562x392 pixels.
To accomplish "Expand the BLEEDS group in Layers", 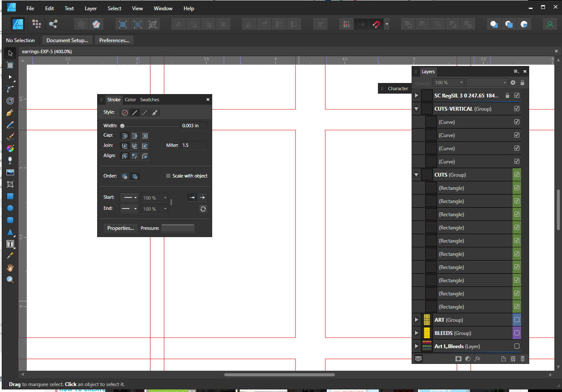I will [x=416, y=333].
